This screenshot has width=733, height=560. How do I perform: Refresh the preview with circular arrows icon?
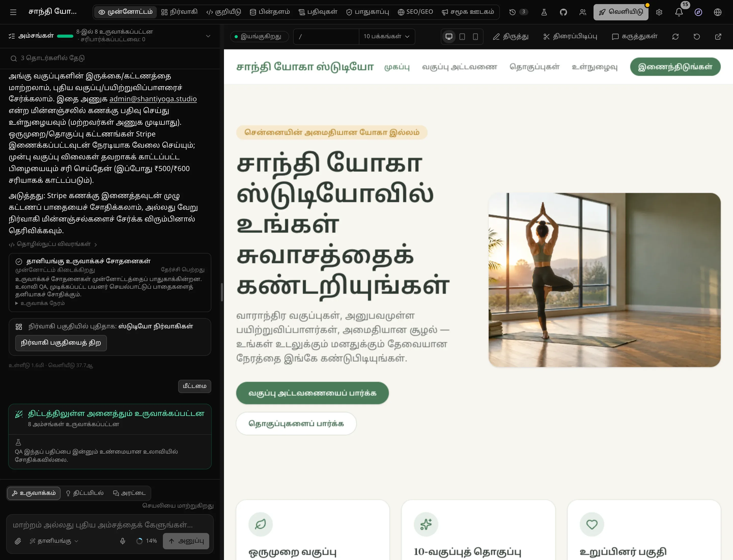(675, 37)
